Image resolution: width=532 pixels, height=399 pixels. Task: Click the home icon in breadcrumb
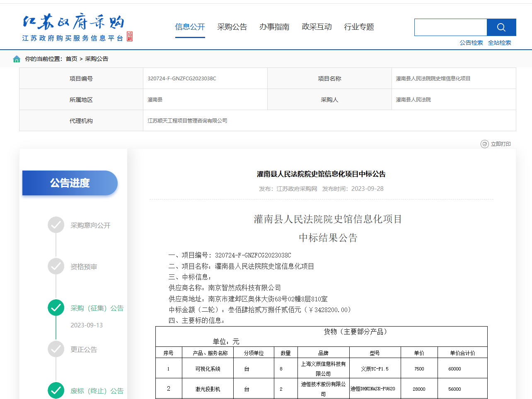17,59
